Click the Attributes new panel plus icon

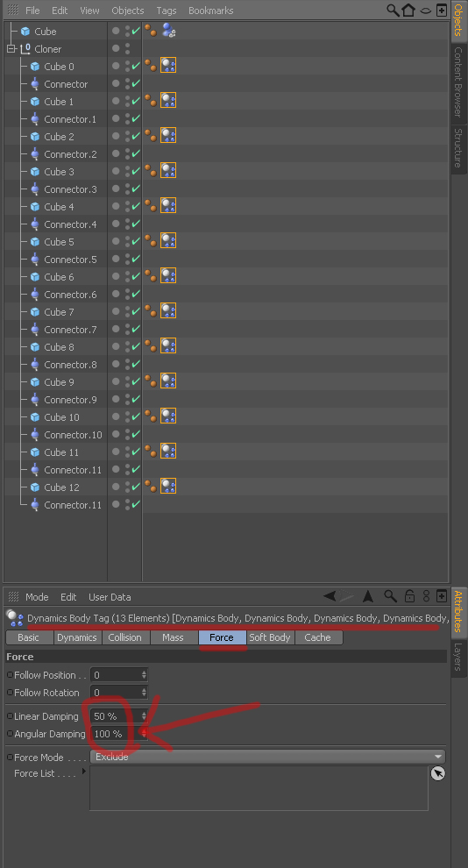tap(442, 596)
